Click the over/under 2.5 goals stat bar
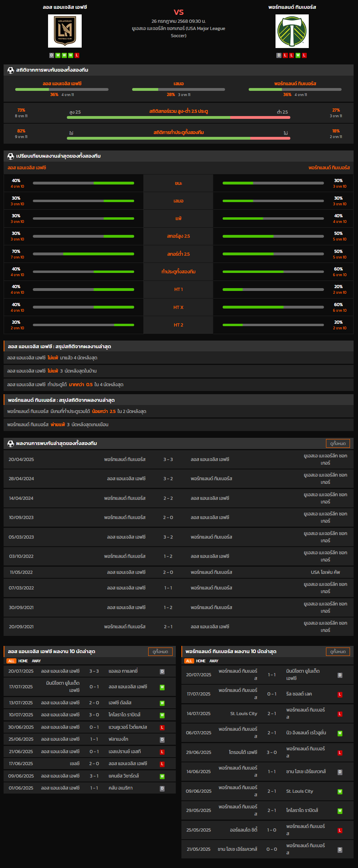The image size is (358, 868). 179,118
